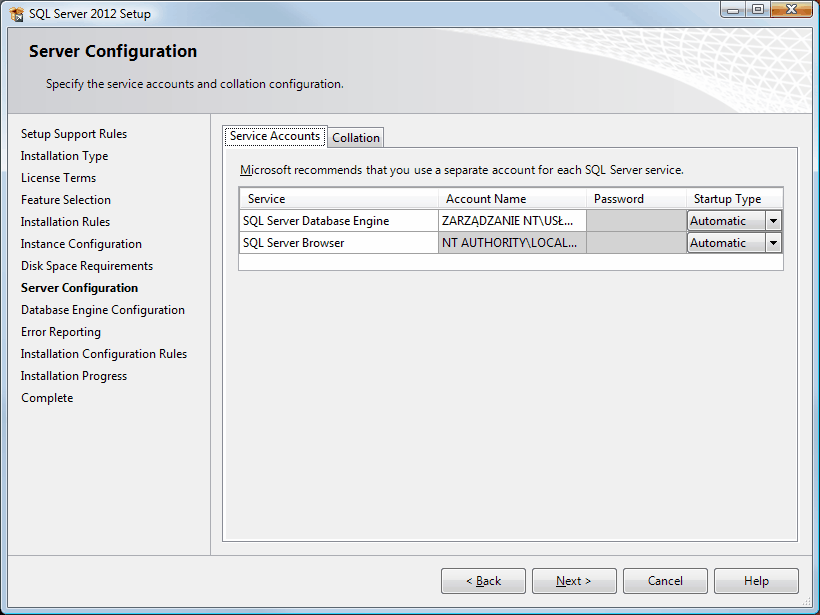Open Startup Type dropdown for SQL Server Browser
The height and width of the screenshot is (615, 820).
click(773, 243)
